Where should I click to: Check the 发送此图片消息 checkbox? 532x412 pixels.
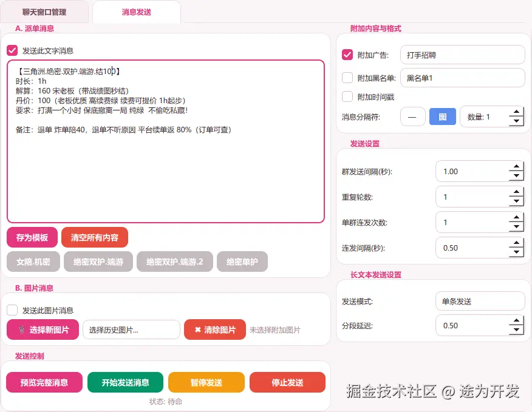[x=12, y=310]
